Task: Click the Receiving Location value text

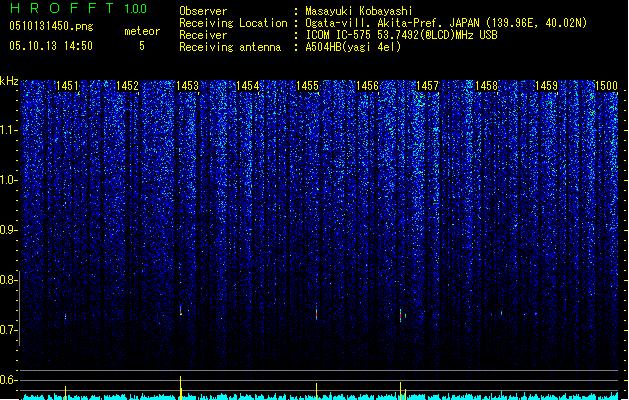Action: pyautogui.click(x=446, y=23)
